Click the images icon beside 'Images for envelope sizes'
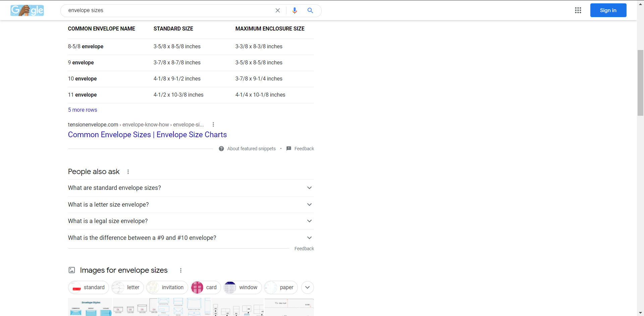644x316 pixels. click(x=71, y=270)
